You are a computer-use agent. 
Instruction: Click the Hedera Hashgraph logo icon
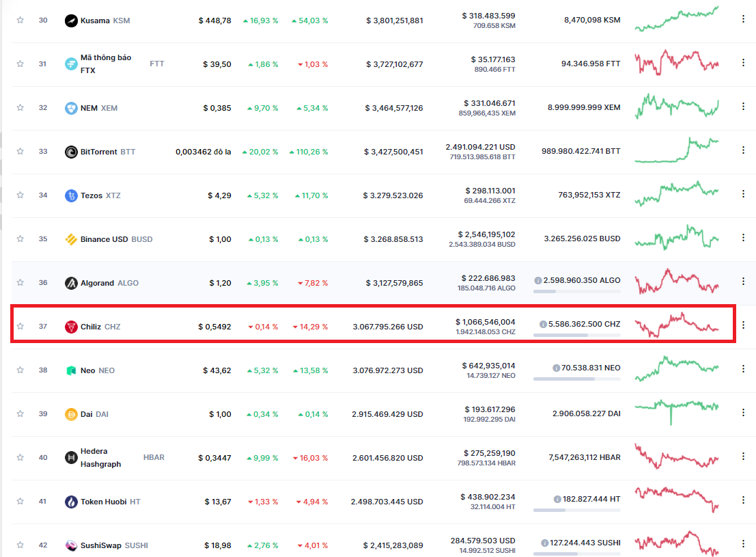tap(71, 458)
